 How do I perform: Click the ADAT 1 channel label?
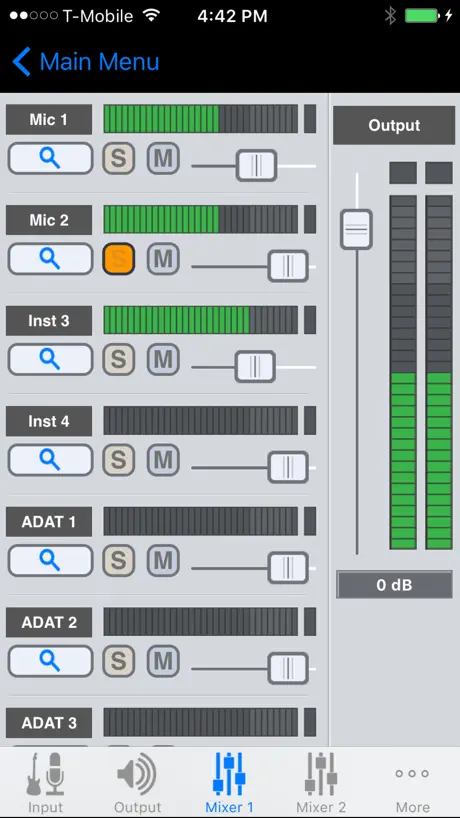click(49, 522)
